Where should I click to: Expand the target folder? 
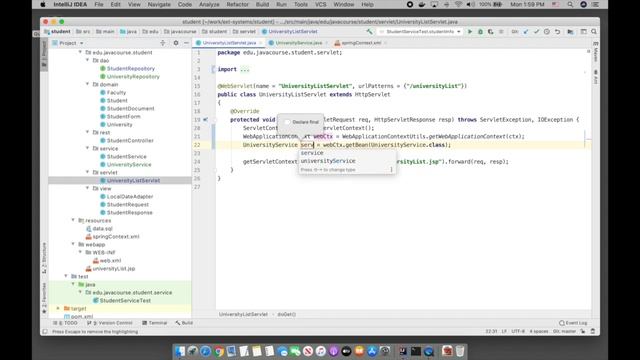click(58, 308)
